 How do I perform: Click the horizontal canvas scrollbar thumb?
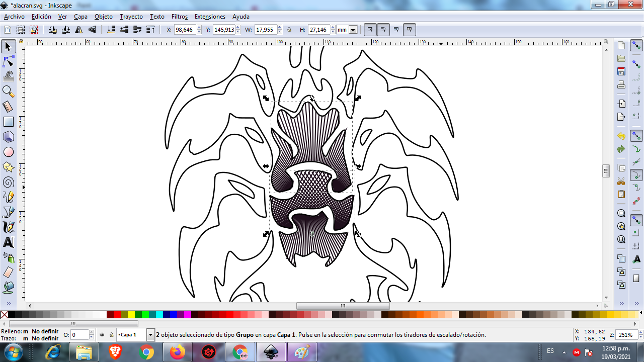[x=343, y=306]
